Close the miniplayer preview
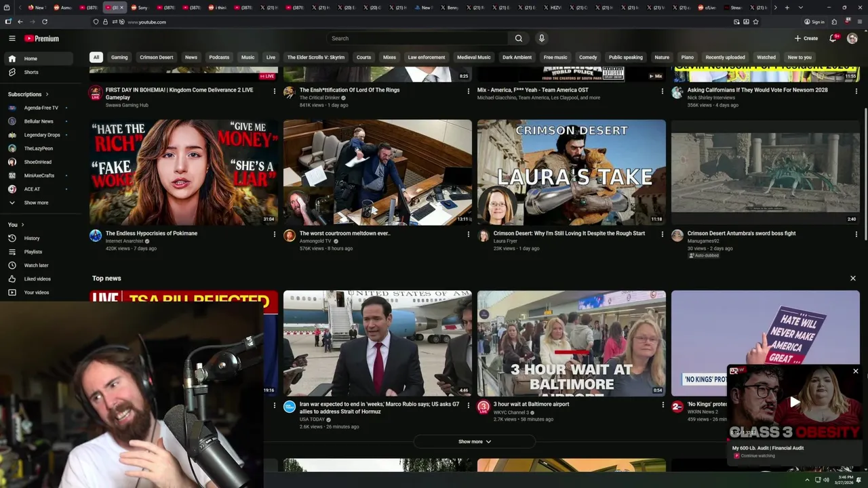Screen dimensions: 868x488 (x=856, y=371)
